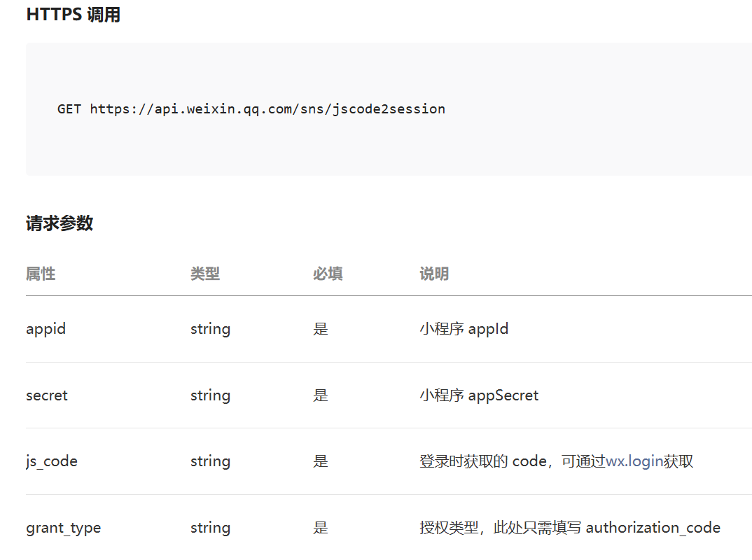The height and width of the screenshot is (560, 752).
Task: Click the HTTPS 调用 heading
Action: 73,15
